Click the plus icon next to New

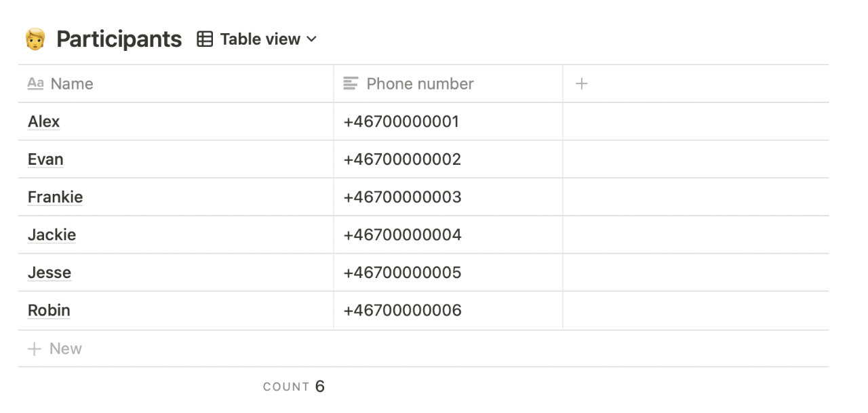(34, 348)
